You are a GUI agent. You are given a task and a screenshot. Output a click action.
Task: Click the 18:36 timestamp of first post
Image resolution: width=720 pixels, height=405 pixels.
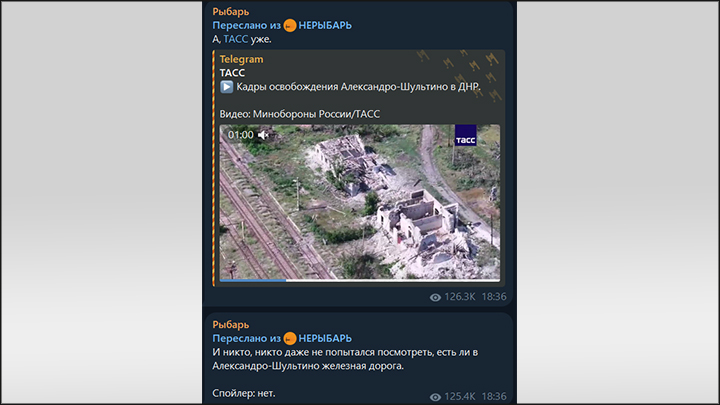click(x=494, y=297)
